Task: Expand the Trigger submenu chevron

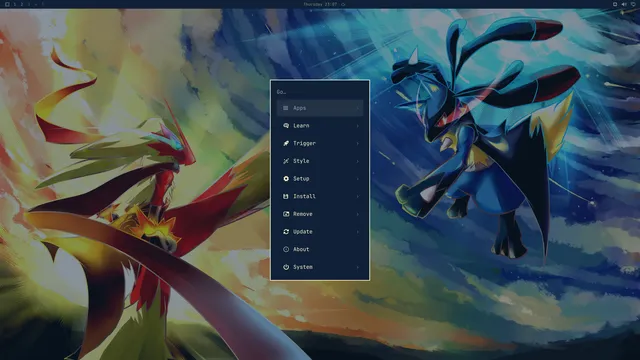Action: pyautogui.click(x=358, y=143)
